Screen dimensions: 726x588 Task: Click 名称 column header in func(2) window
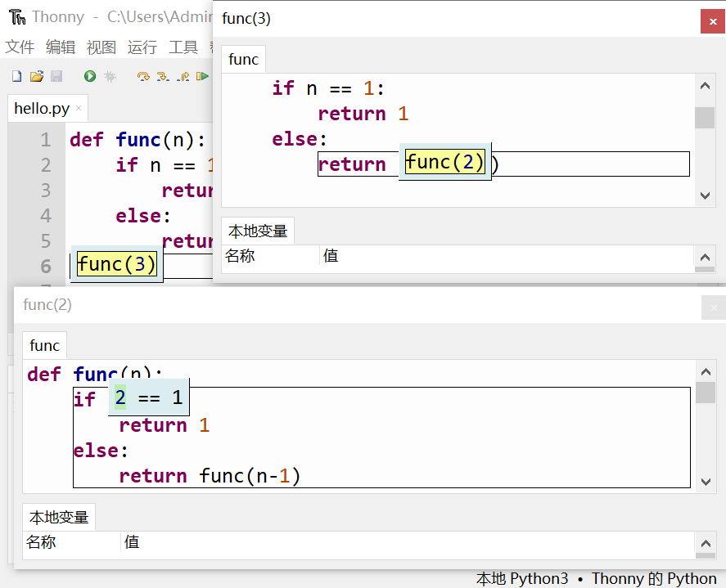(x=72, y=541)
